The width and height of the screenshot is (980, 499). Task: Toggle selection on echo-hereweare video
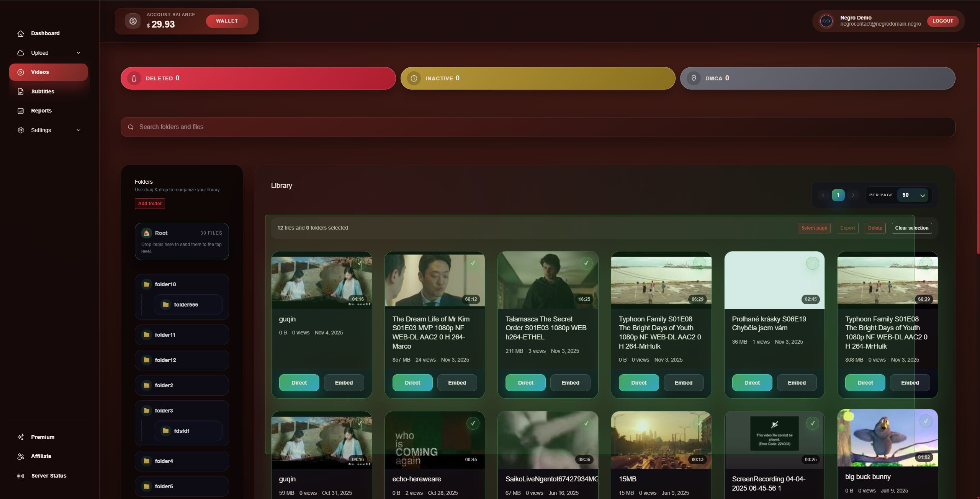(473, 423)
